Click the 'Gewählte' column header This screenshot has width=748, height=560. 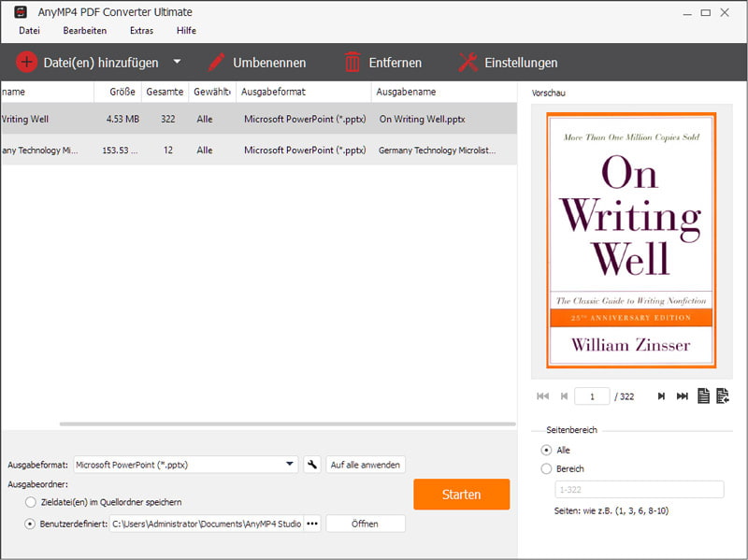click(x=212, y=92)
